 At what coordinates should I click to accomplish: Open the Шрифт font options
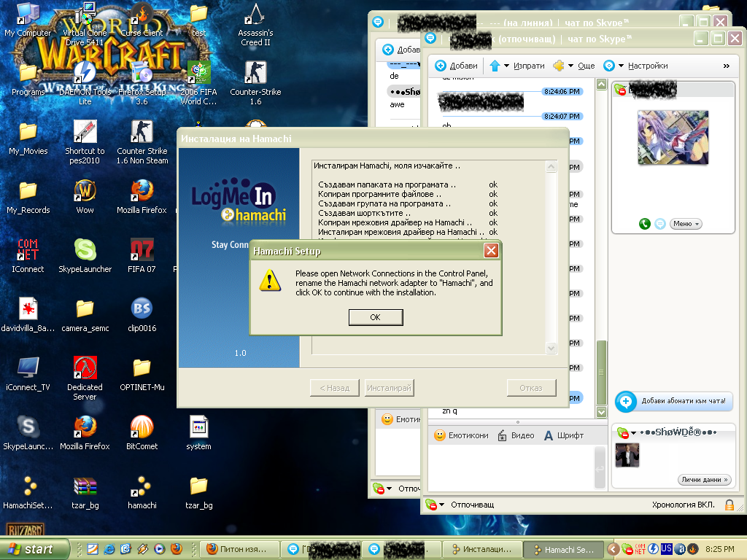[564, 435]
